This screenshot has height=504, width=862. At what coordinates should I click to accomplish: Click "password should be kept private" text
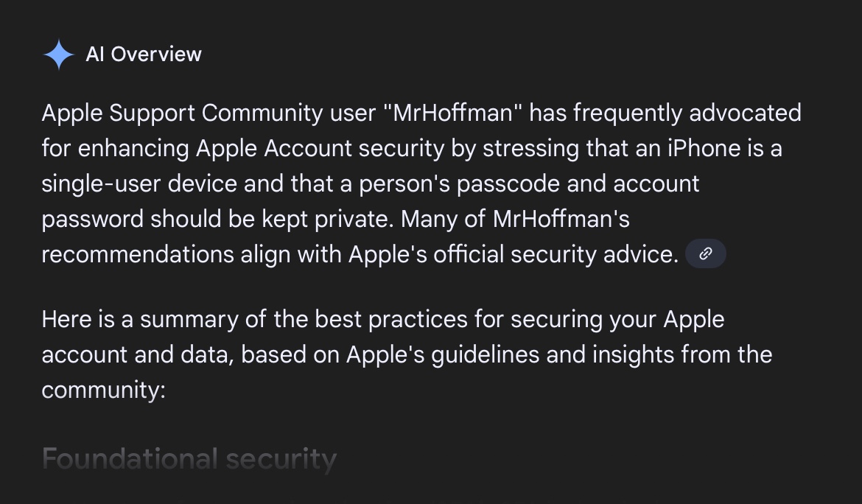click(217, 219)
